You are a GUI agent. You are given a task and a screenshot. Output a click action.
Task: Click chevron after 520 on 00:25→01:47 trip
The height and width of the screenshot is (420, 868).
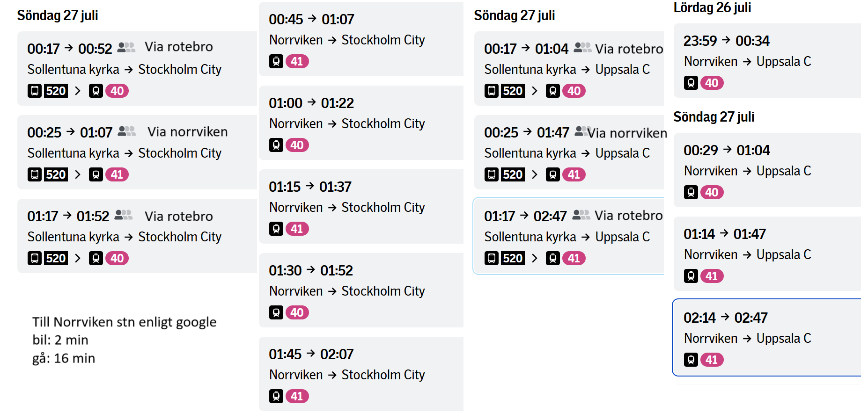click(535, 174)
